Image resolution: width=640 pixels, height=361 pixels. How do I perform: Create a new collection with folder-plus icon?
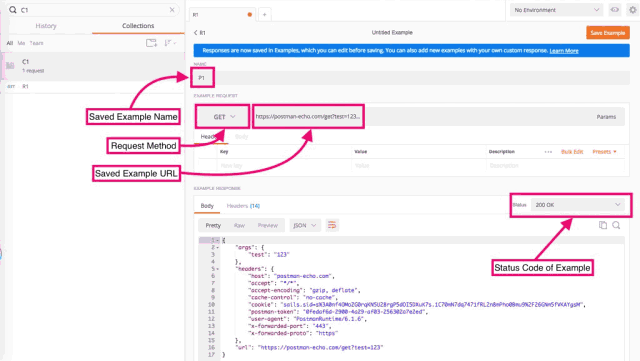(151, 43)
